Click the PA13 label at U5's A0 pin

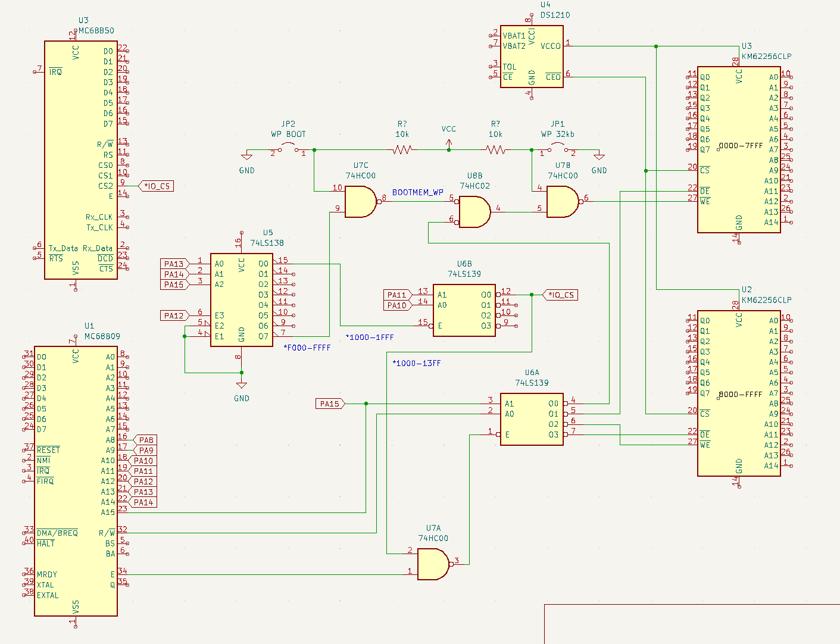174,264
